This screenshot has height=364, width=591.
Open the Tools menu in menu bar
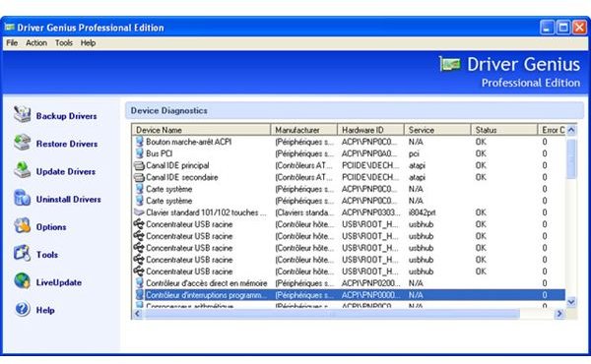coord(64,43)
